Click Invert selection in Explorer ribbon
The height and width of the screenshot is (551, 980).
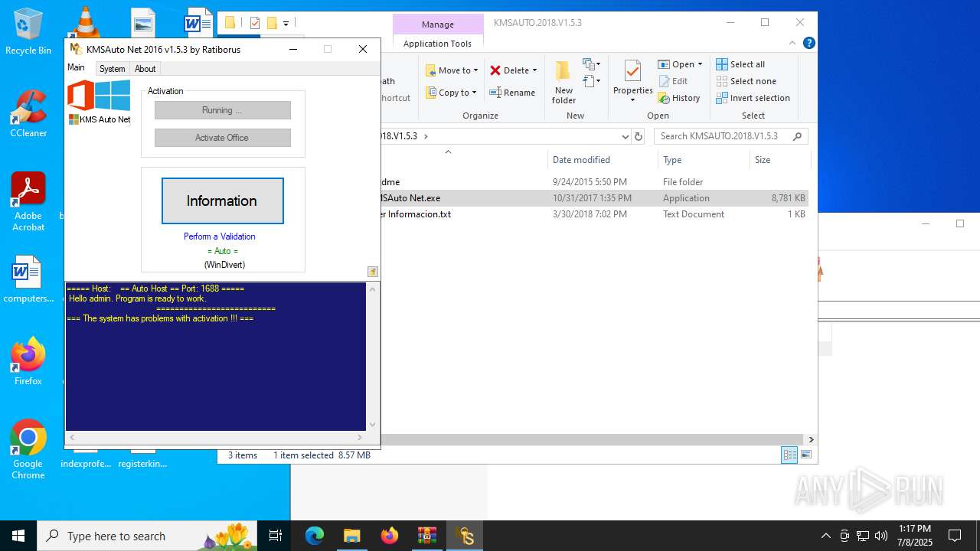click(753, 98)
